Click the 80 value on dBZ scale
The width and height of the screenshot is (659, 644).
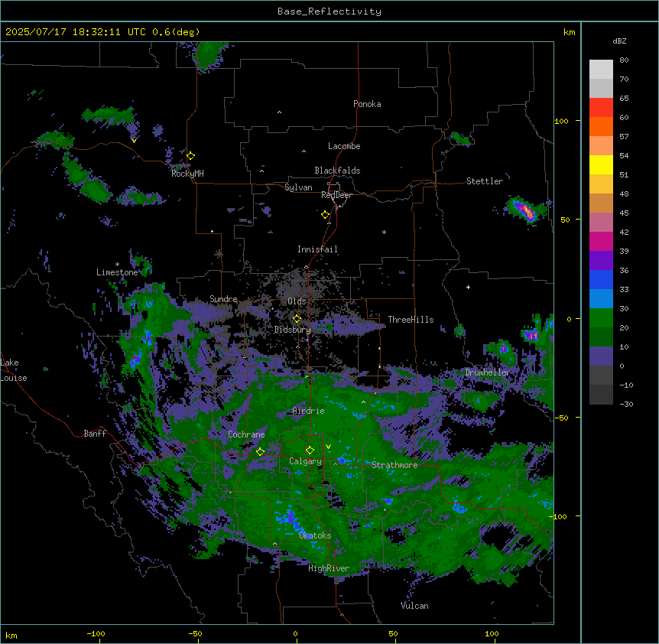pyautogui.click(x=624, y=60)
